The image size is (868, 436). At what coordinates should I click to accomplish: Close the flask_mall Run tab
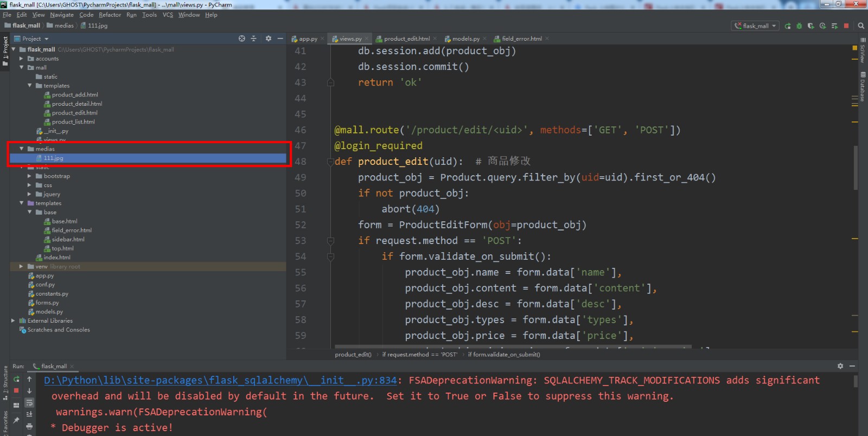(x=72, y=367)
